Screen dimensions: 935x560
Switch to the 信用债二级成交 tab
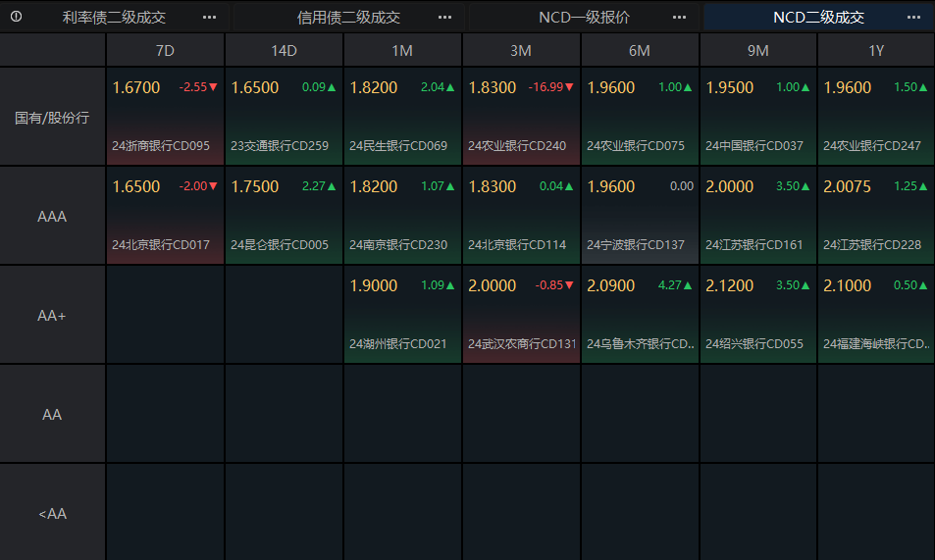(x=349, y=18)
